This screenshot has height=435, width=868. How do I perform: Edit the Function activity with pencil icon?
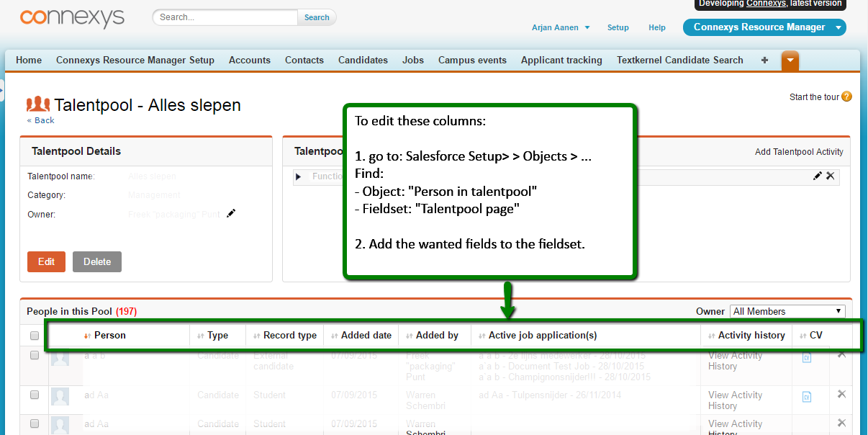click(818, 176)
